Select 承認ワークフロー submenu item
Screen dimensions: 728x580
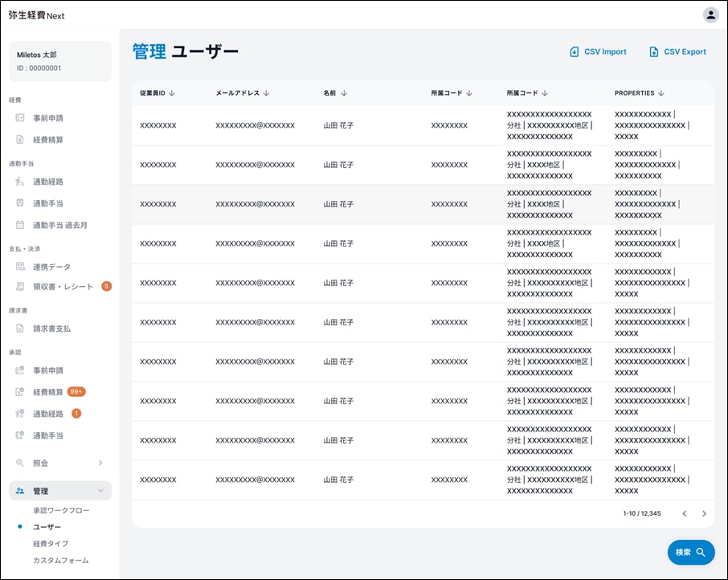tap(61, 510)
